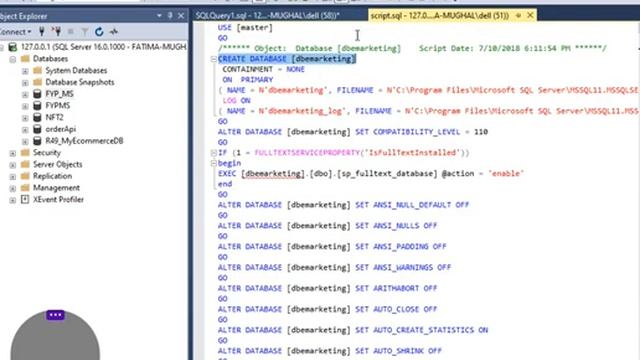
Task: Click 'SET ANSI_NULL_DEFAULT OFF' statement text
Action: point(412,205)
